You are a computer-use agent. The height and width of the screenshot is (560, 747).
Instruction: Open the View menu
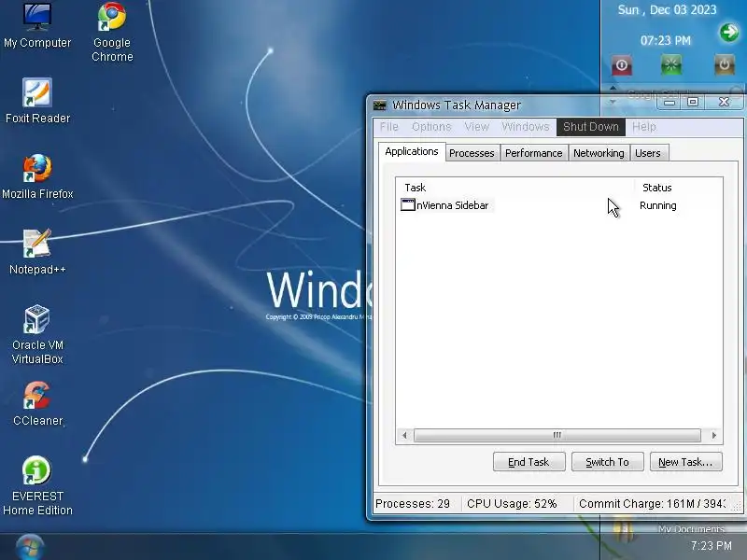476,127
